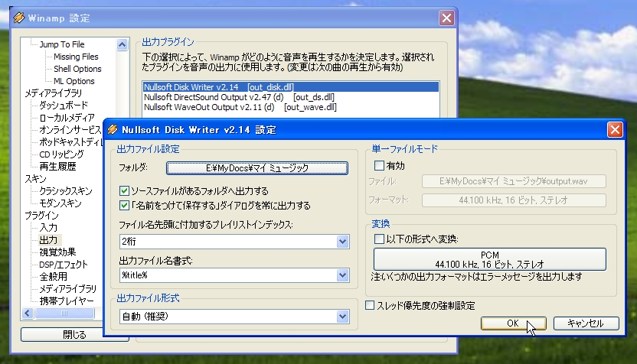Select 視覚効果 plugins tree item

pyautogui.click(x=57, y=252)
